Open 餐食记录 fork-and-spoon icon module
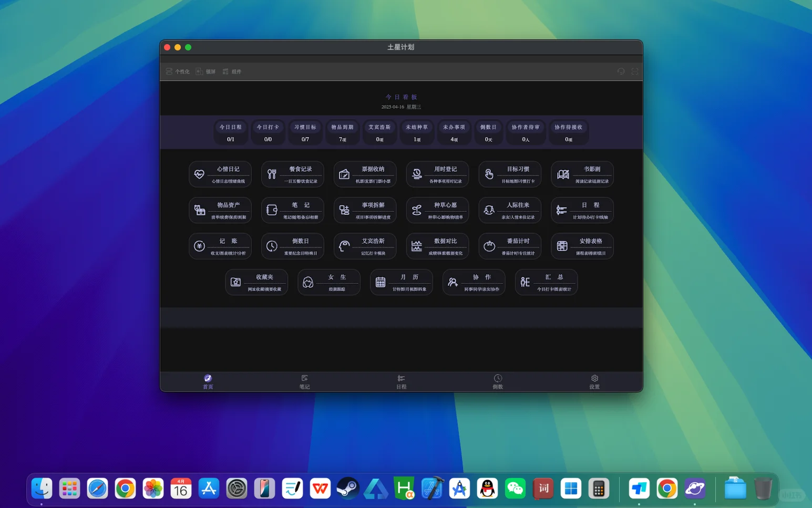This screenshot has height=508, width=812. 293,174
